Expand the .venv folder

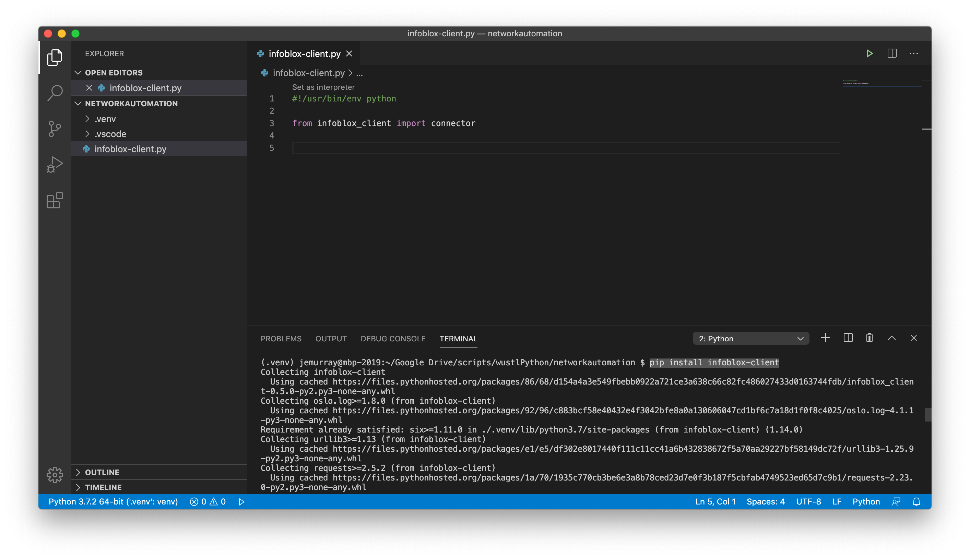[105, 119]
